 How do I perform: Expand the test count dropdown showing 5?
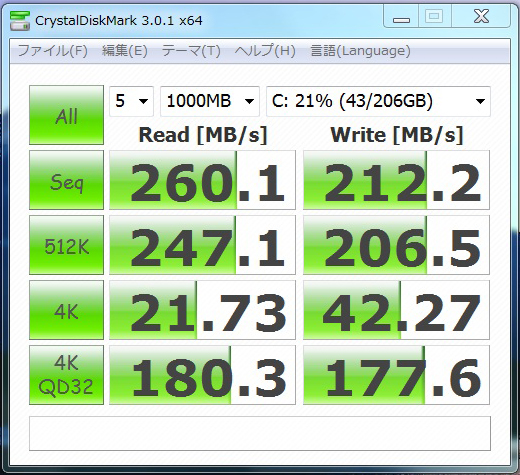(x=131, y=101)
